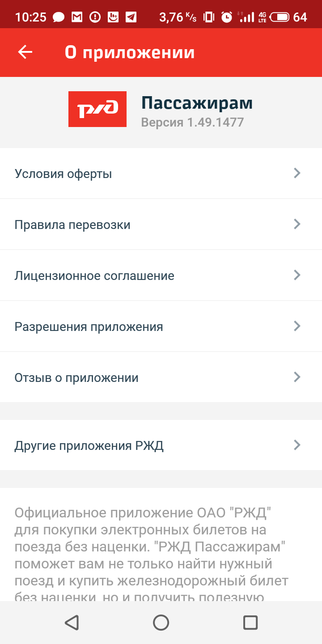
Task: Open Условия оферты menu item
Action: (64, 174)
